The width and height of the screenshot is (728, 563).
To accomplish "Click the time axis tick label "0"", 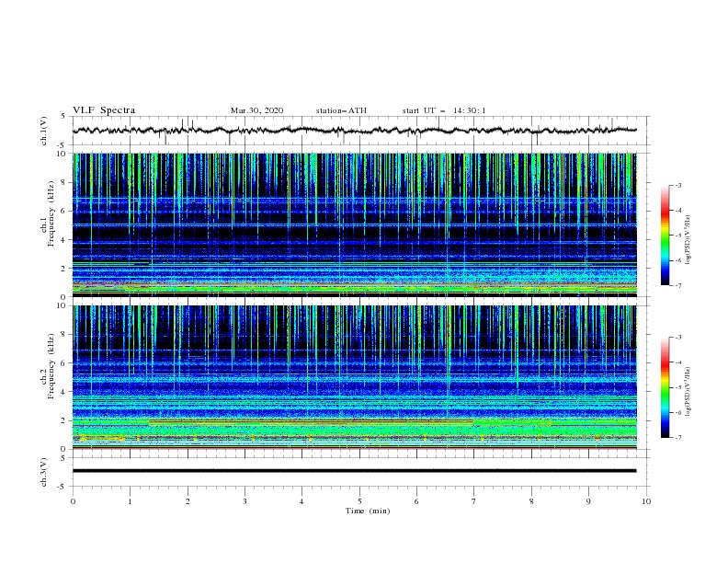I will tap(73, 501).
